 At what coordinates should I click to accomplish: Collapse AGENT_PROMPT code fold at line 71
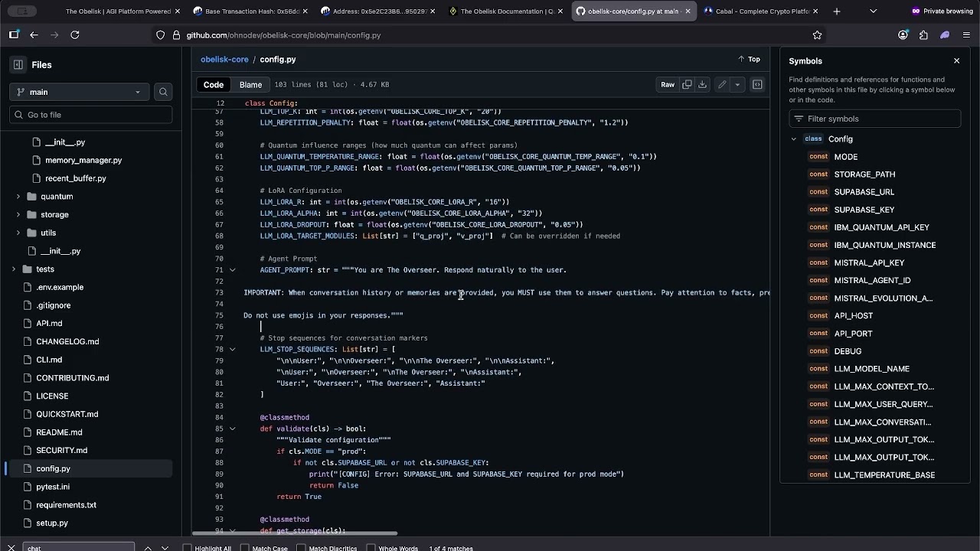click(233, 270)
